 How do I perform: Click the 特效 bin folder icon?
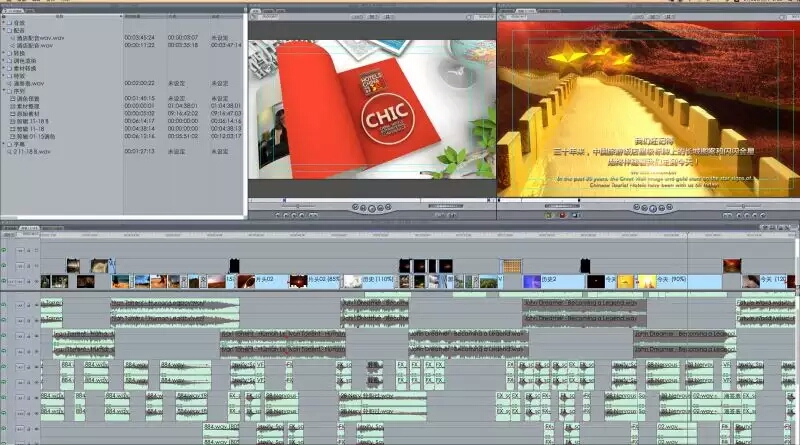point(10,75)
